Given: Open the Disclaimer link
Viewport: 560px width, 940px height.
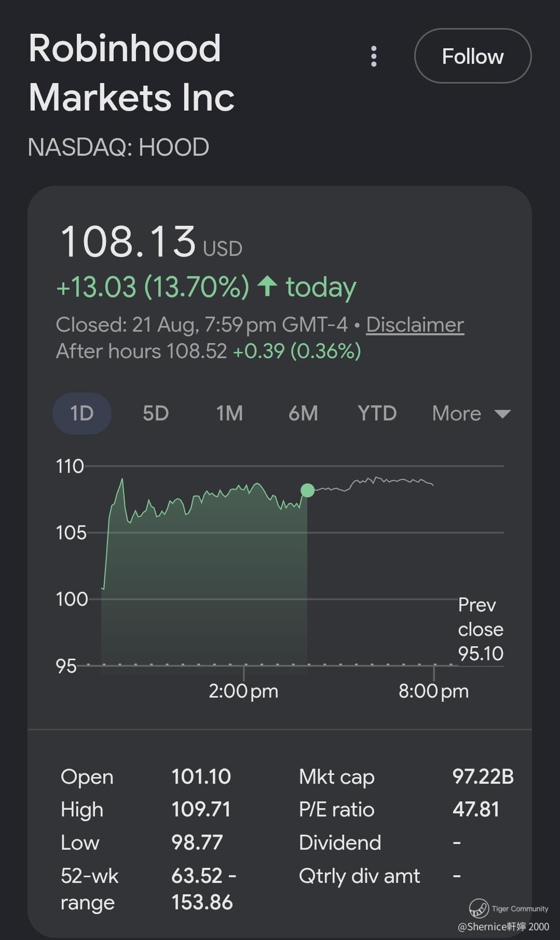Looking at the screenshot, I should click(x=415, y=325).
